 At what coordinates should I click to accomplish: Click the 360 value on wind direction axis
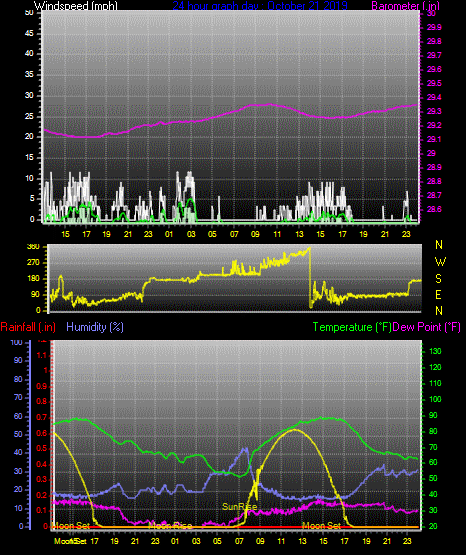33,247
